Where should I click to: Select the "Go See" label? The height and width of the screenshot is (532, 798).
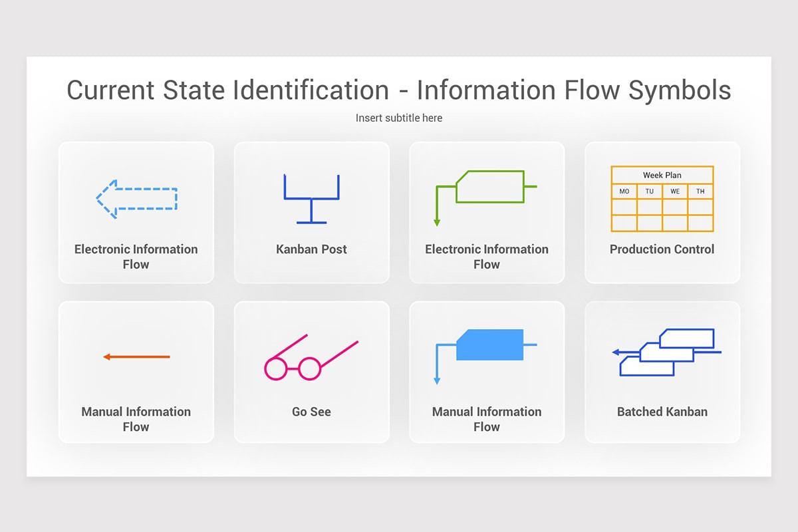coord(311,412)
